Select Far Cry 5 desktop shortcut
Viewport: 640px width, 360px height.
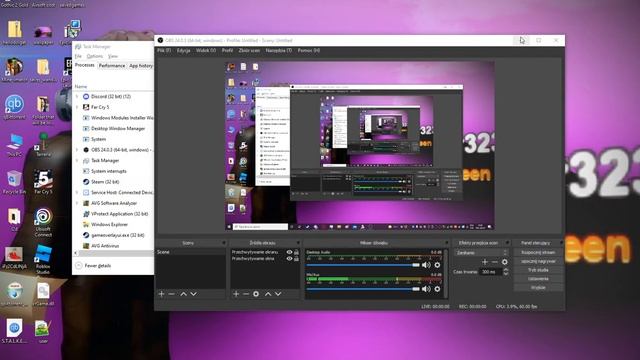click(x=43, y=182)
